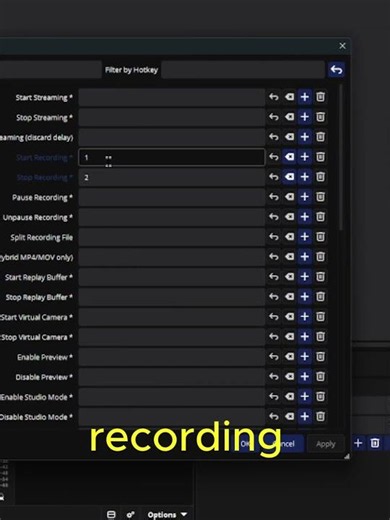
Task: Focus the Disable Studio Mode hotkey field
Action: pyautogui.click(x=172, y=417)
